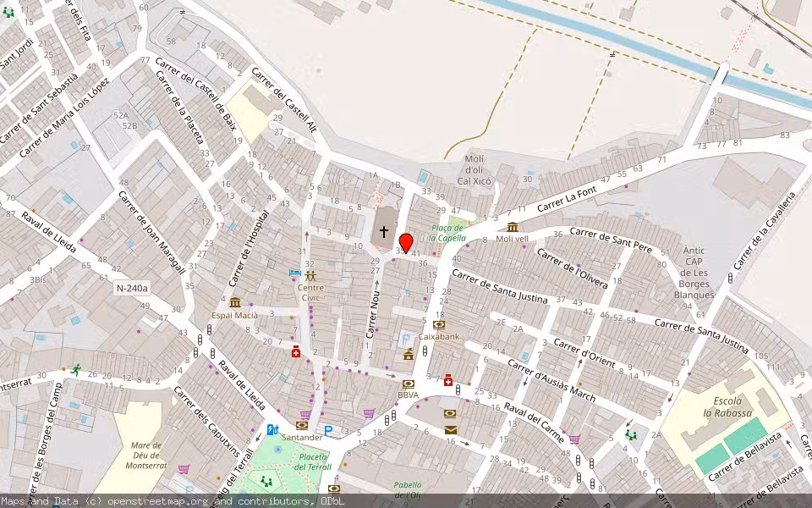Click the Espai Macià museum icon
812x508 pixels.
click(234, 301)
